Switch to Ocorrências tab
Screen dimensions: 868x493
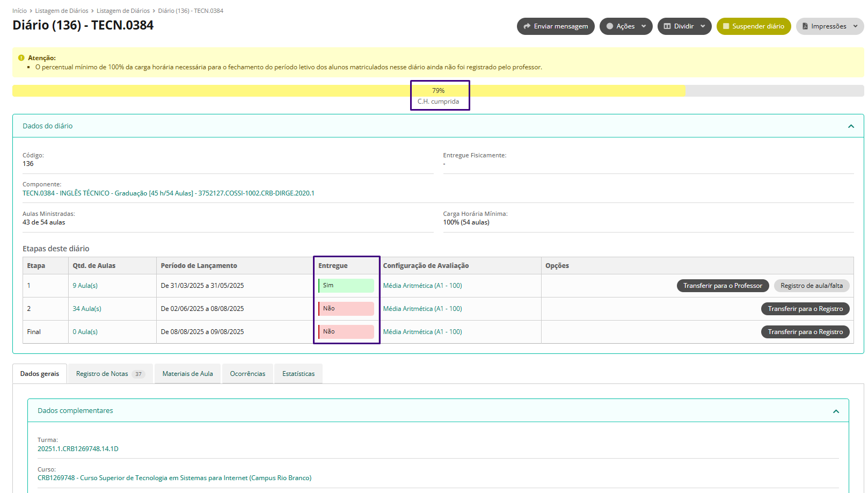(x=247, y=374)
